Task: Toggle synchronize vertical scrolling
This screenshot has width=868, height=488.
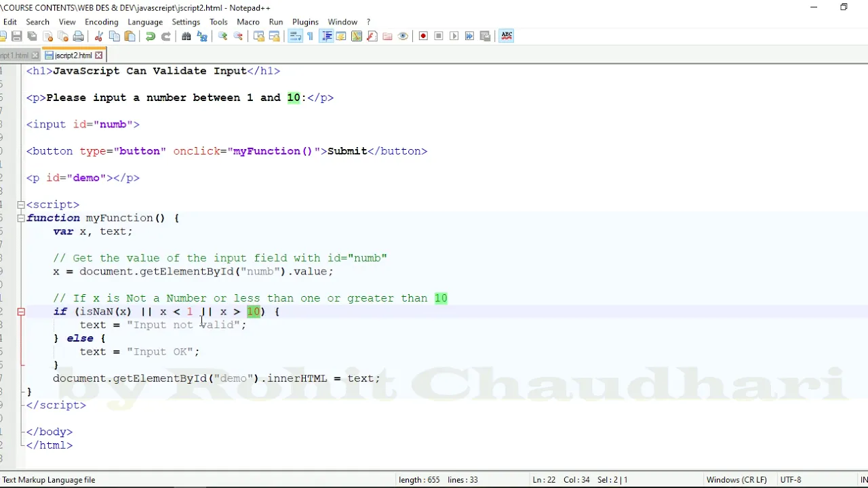Action: click(258, 36)
